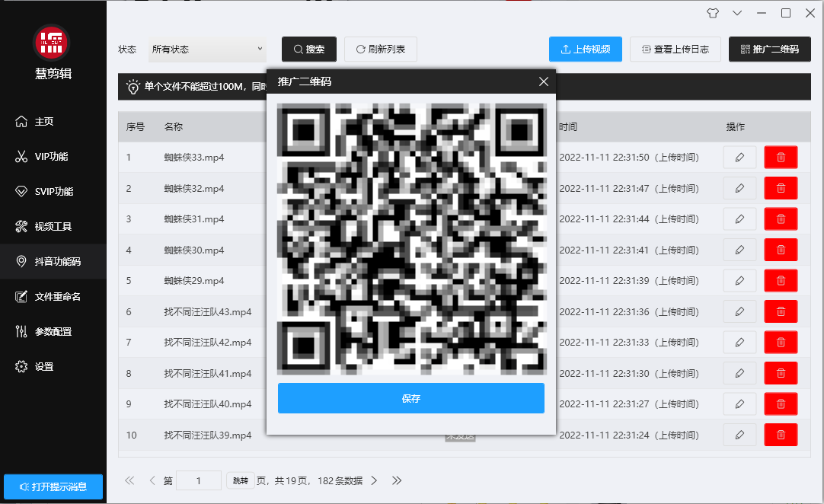The width and height of the screenshot is (824, 504).
Task: Click the page number input field
Action: tap(198, 480)
